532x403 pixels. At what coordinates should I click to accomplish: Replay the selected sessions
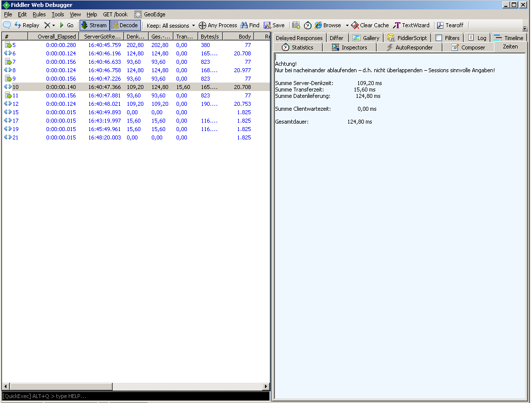point(27,25)
